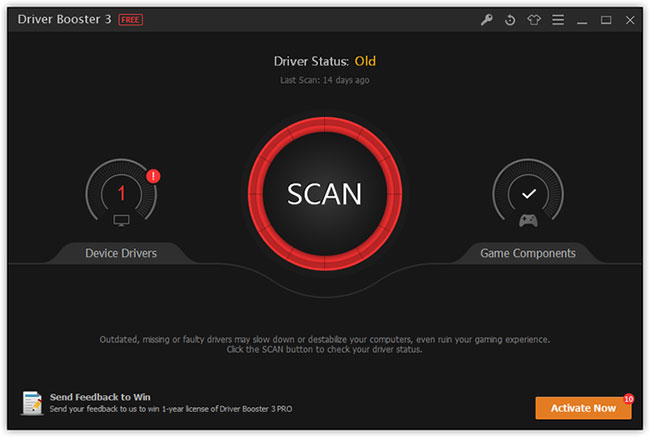Open the skin shirt icon
Image resolution: width=650 pixels, height=437 pixels.
pyautogui.click(x=534, y=19)
